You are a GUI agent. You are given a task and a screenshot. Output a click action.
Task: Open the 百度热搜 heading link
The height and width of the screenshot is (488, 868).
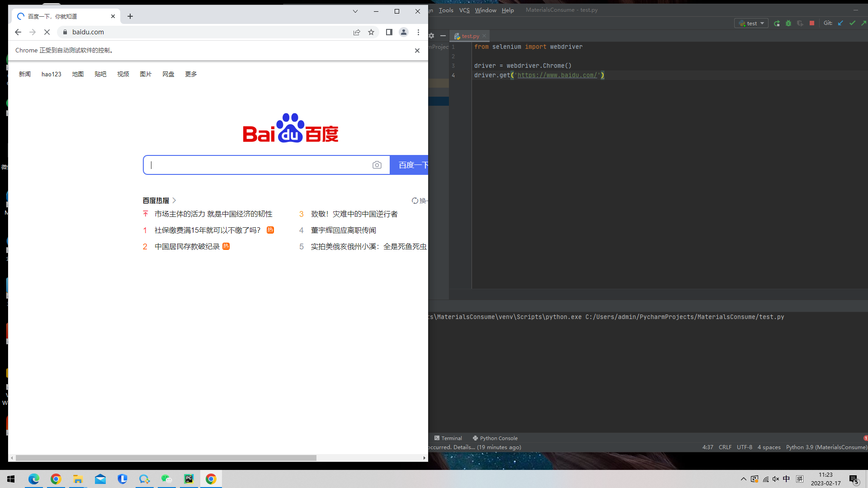[159, 201]
